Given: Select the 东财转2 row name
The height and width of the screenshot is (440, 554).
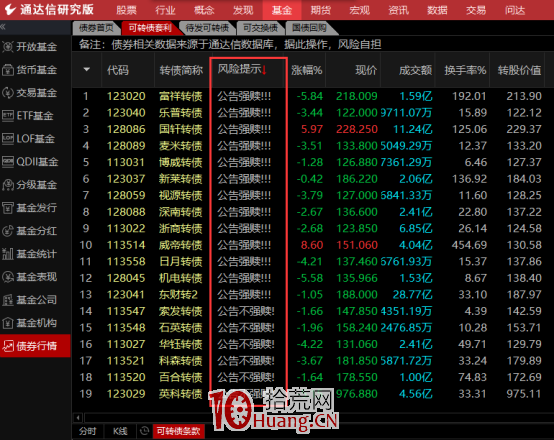Looking at the screenshot, I should pyautogui.click(x=178, y=295).
